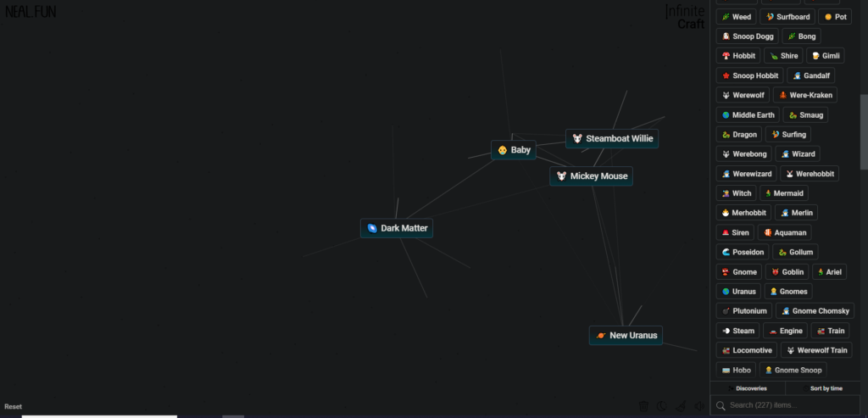
Task: Mute sound with the speaker icon
Action: pos(699,406)
